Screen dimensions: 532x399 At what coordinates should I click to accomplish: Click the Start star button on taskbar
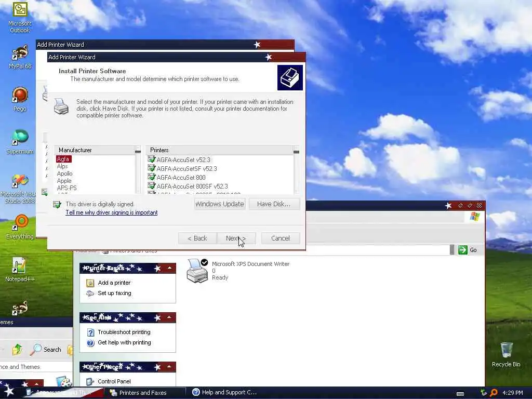tap(8, 393)
